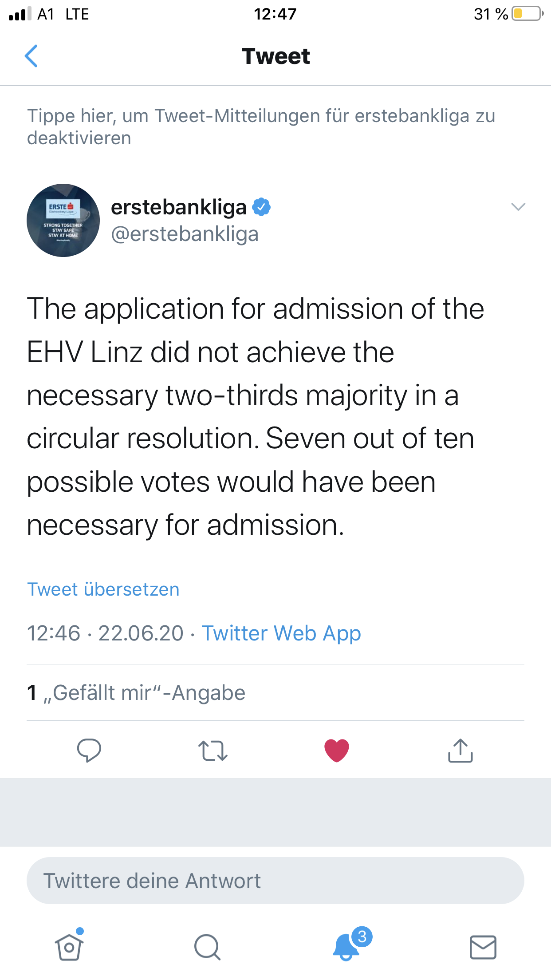Viewport: 551px width, 980px height.
Task: Tap the retweet arrows icon
Action: point(213,751)
